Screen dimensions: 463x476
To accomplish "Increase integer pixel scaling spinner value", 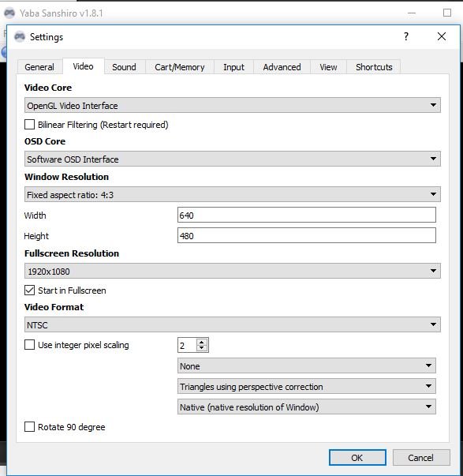I will (x=202, y=342).
